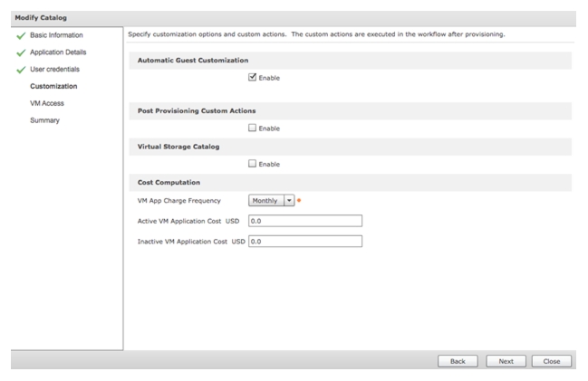The image size is (588, 381).
Task: Jump to the VM Access step
Action: click(x=47, y=103)
